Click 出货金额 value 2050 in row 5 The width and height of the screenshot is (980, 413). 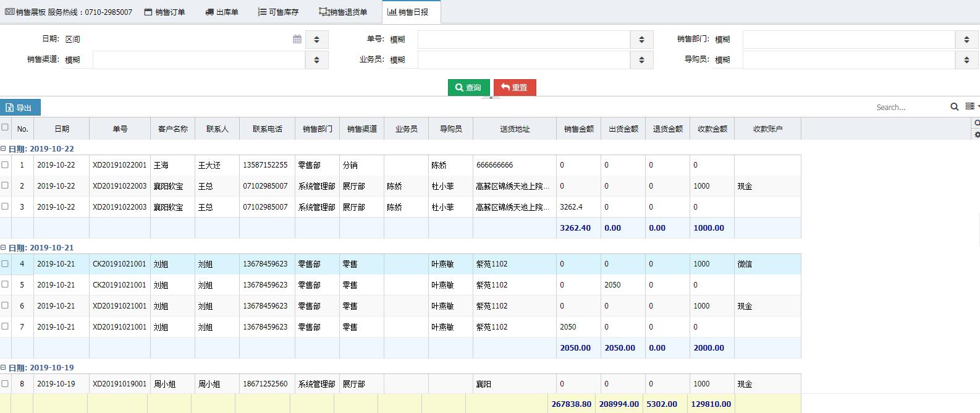pyautogui.click(x=612, y=285)
